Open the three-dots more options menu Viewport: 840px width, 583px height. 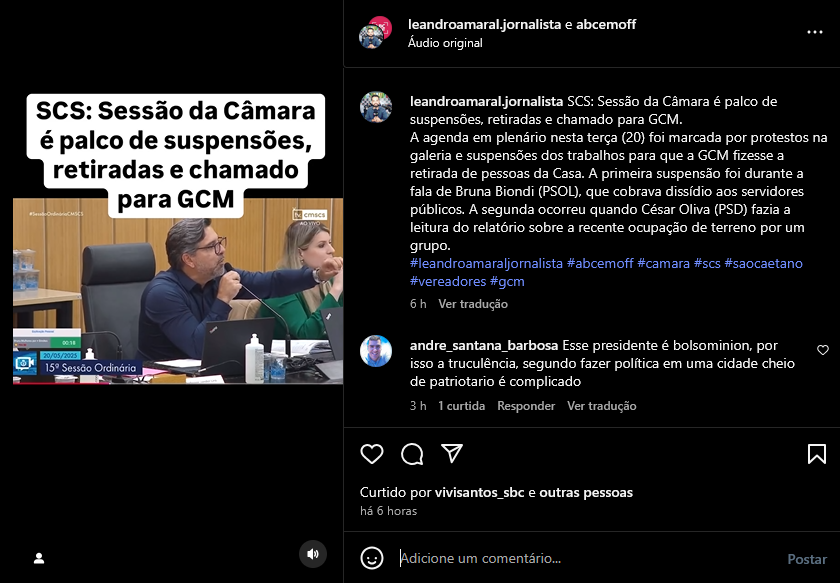(x=815, y=32)
